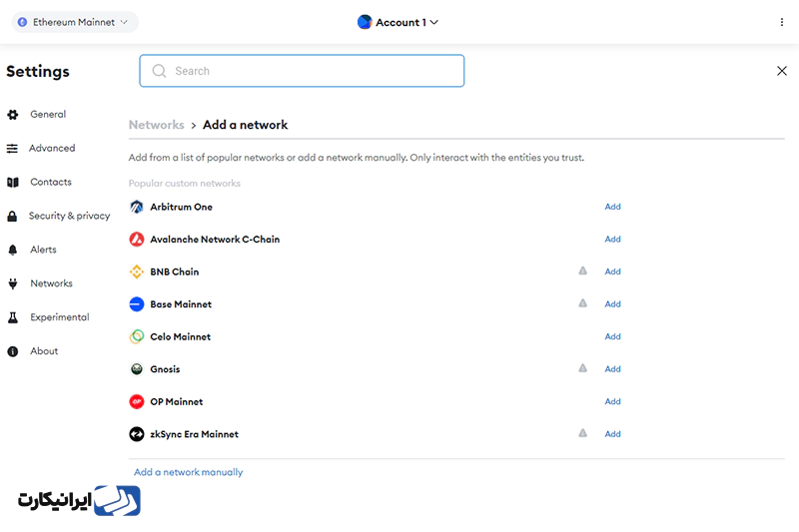Screen dimensions: 799x532
Task: Go back via Networks breadcrumb
Action: pos(157,125)
